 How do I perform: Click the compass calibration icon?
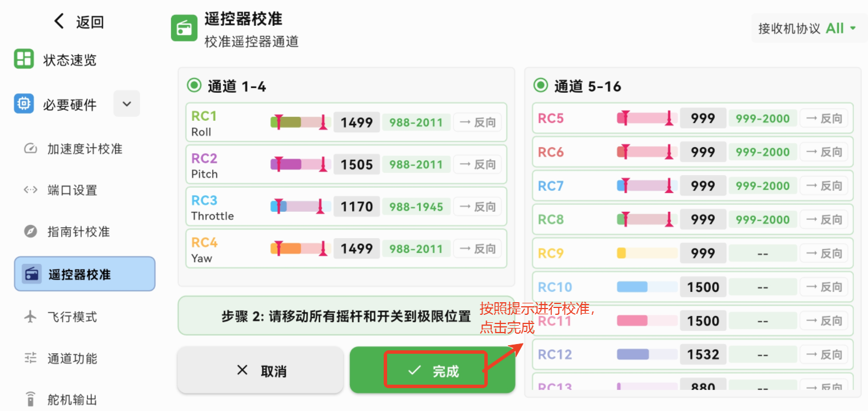tap(30, 232)
